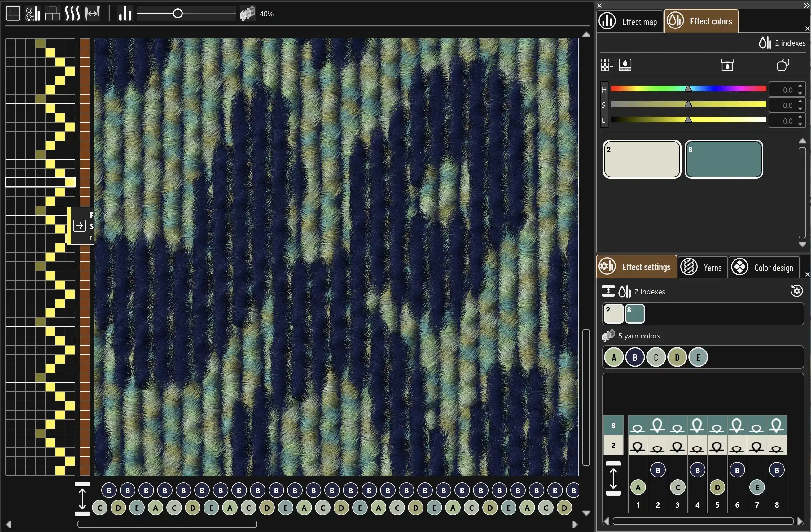Screen dimensions: 811x532
Task: Open the Yarns tab
Action: click(x=702, y=267)
